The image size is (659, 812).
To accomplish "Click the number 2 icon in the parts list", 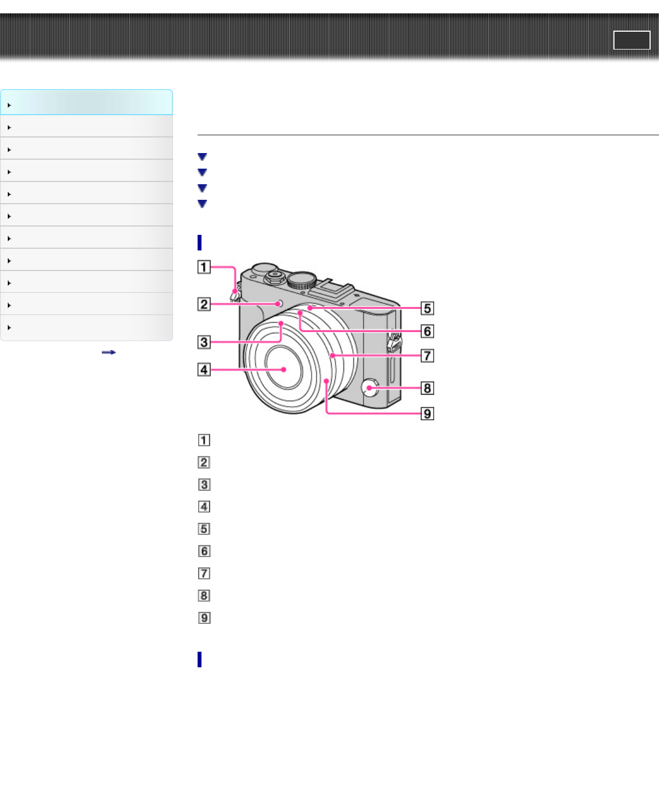I will pyautogui.click(x=204, y=462).
